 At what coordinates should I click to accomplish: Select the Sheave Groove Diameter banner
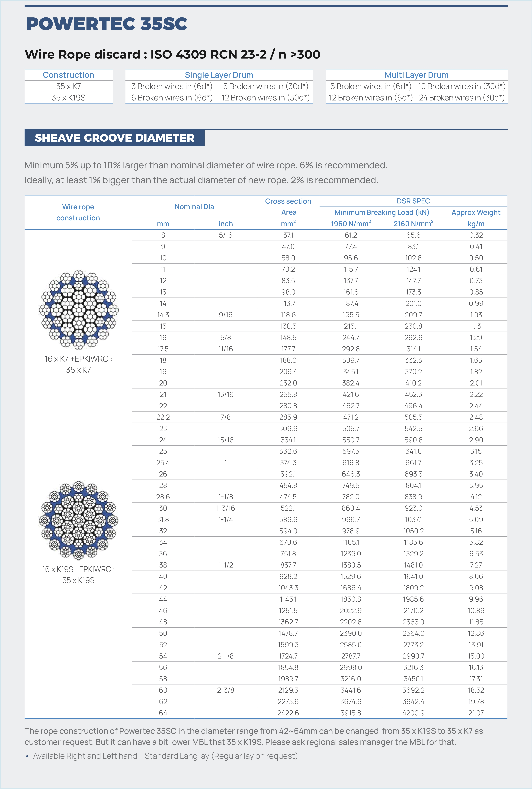point(114,138)
